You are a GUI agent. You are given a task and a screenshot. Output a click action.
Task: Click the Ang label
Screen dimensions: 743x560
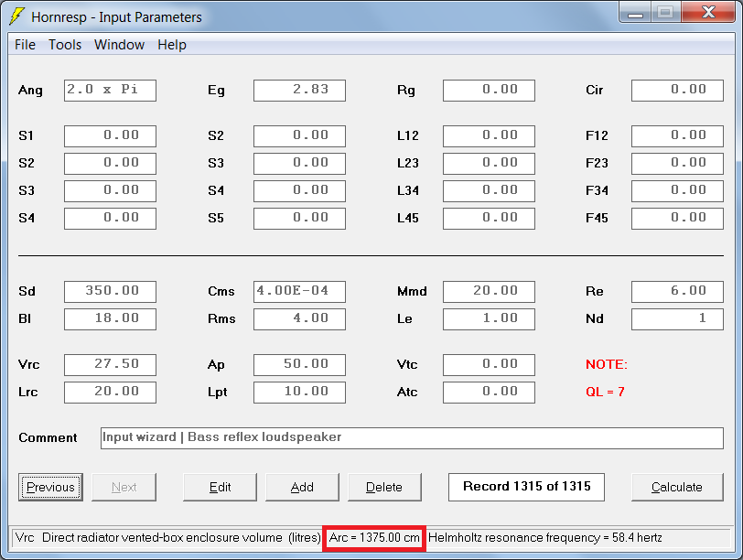[30, 91]
